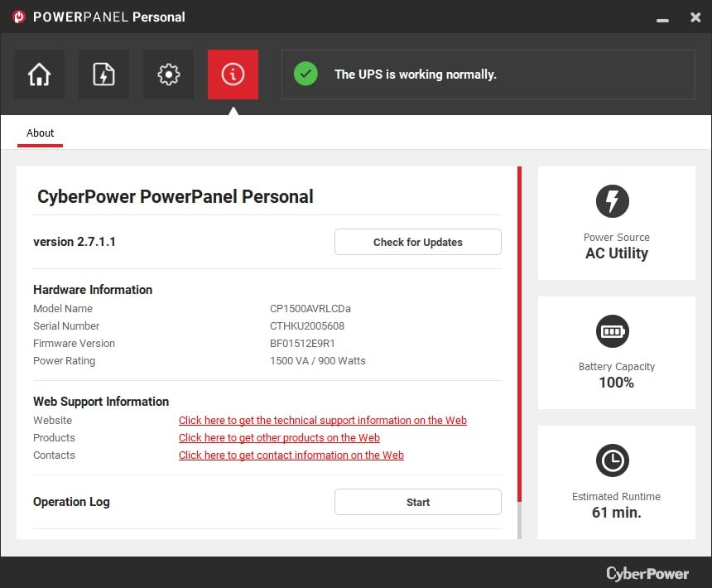Image resolution: width=712 pixels, height=588 pixels.
Task: Click the CyberPower logo in footer
Action: tap(647, 573)
